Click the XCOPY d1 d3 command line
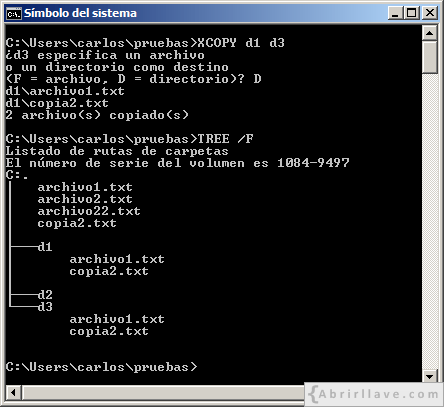 (x=145, y=43)
